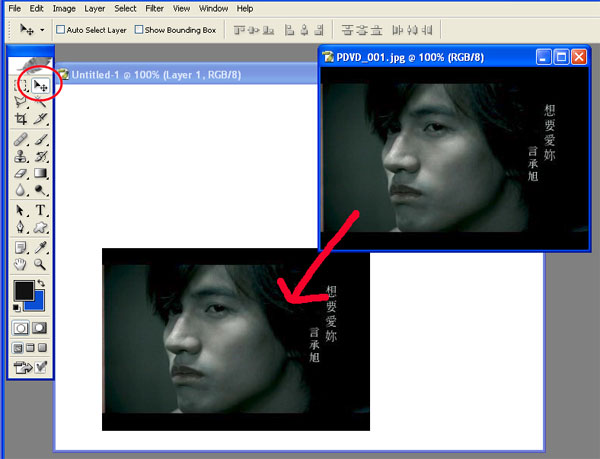Switch to Quick Mask mode
Image resolution: width=600 pixels, height=459 pixels.
(x=40, y=328)
